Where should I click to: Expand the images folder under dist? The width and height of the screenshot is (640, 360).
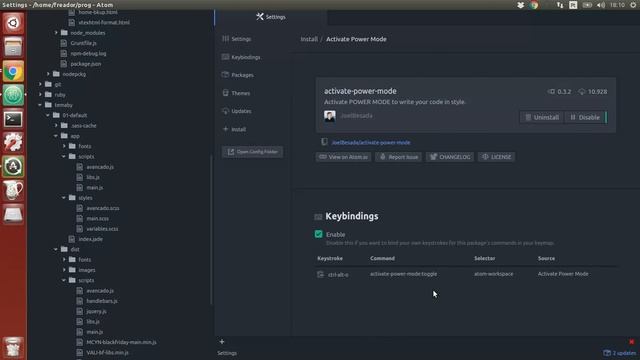[x=64, y=270]
